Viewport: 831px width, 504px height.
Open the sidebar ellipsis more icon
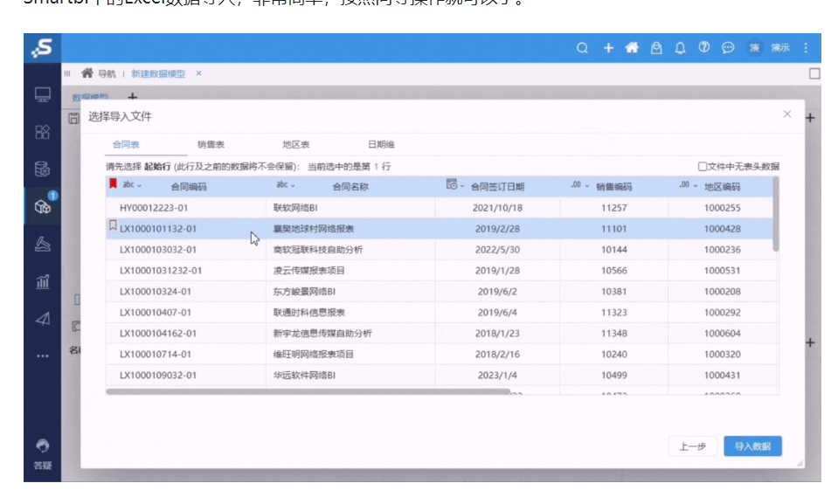(x=43, y=356)
